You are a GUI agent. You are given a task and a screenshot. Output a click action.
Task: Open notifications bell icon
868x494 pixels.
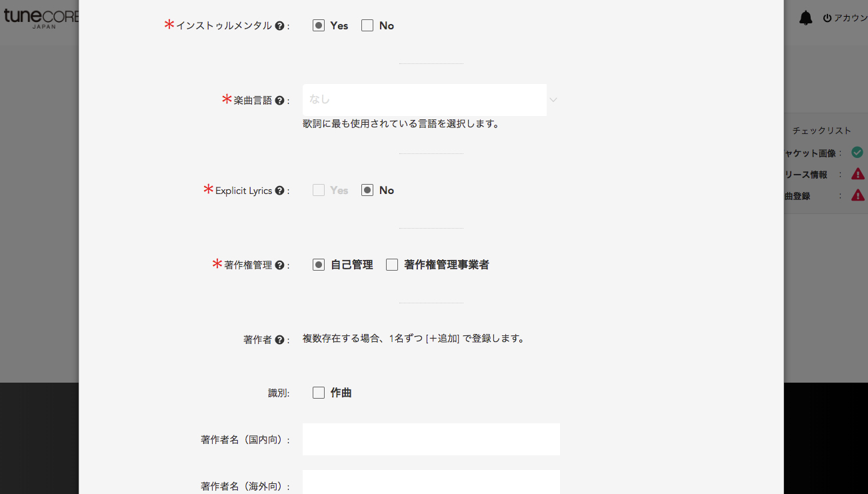click(x=806, y=18)
